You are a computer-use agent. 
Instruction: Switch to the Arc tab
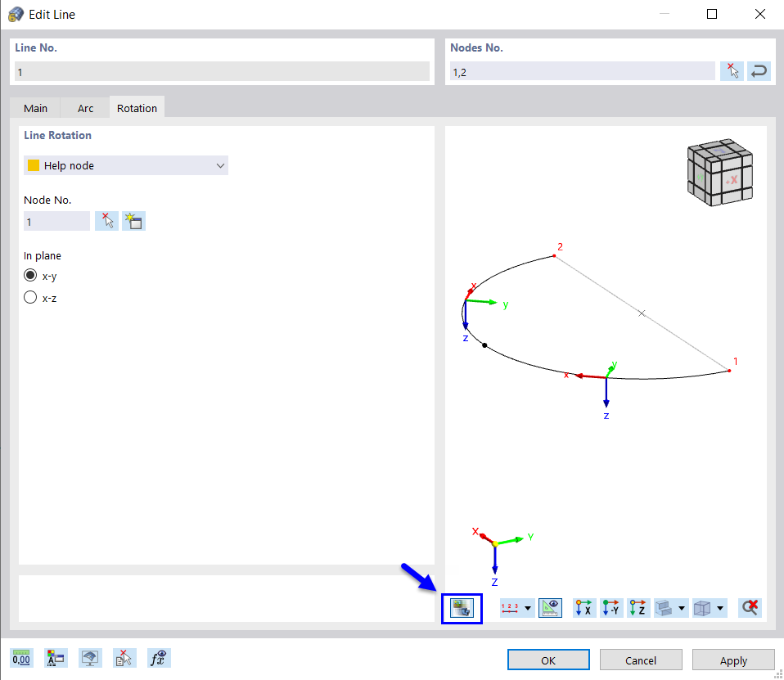pyautogui.click(x=85, y=107)
